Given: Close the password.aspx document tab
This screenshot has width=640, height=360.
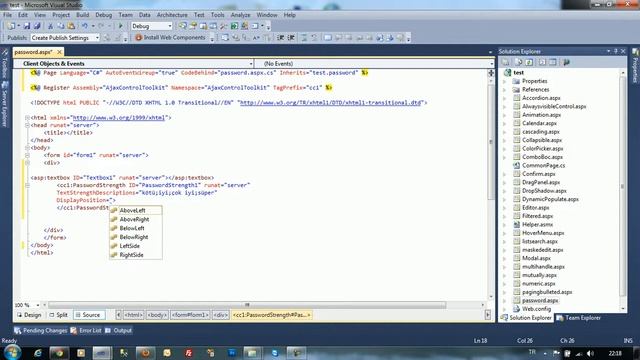Looking at the screenshot, I should [59, 52].
